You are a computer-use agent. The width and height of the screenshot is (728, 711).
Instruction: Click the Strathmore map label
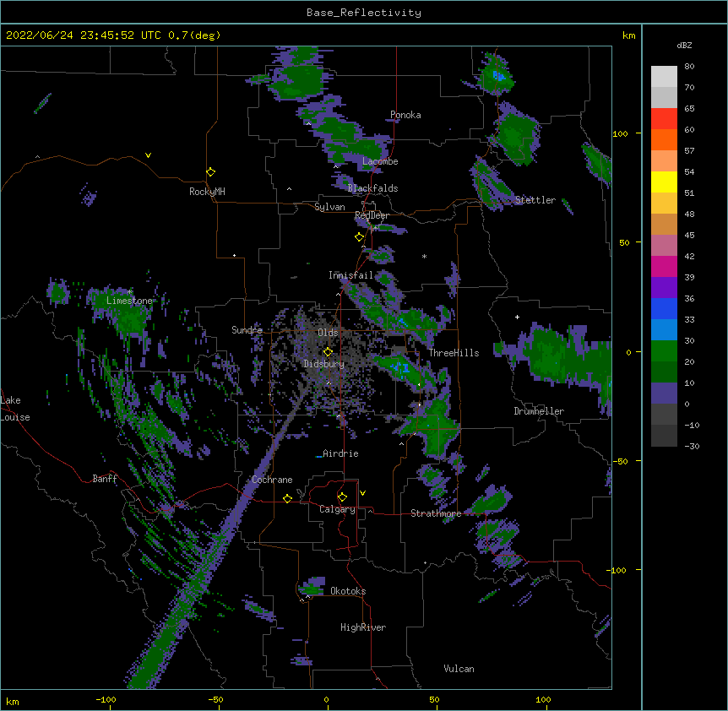[x=436, y=513]
